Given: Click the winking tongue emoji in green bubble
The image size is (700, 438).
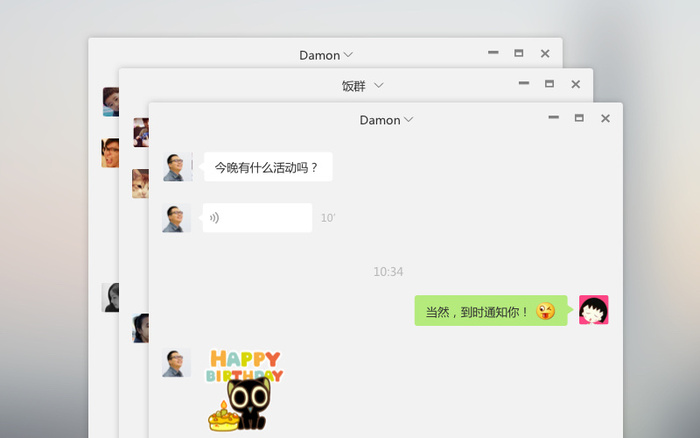Looking at the screenshot, I should pyautogui.click(x=546, y=311).
